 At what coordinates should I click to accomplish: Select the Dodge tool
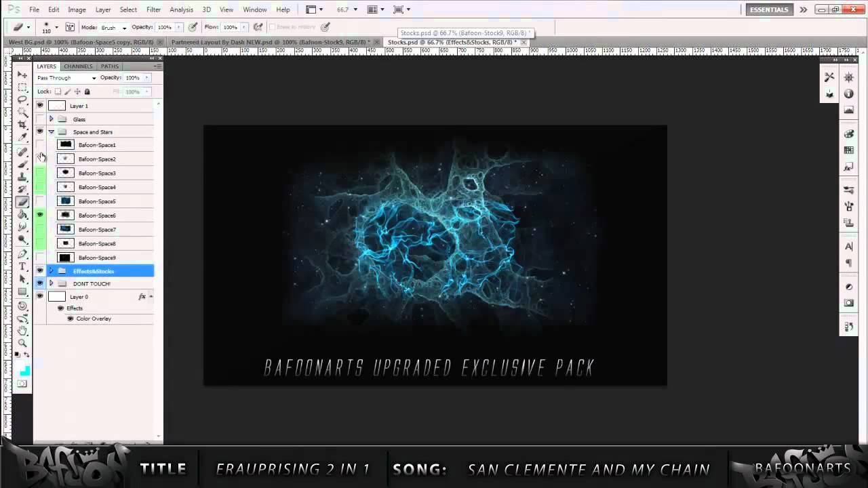[22, 240]
